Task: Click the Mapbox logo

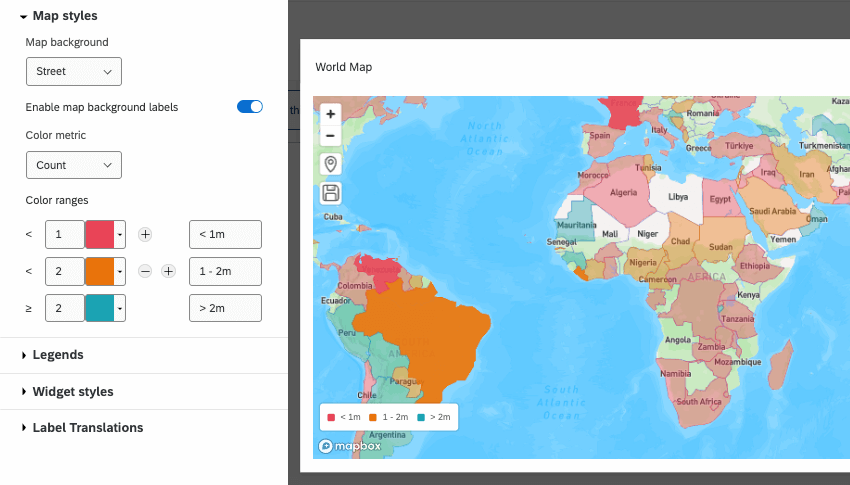Action: tap(350, 446)
